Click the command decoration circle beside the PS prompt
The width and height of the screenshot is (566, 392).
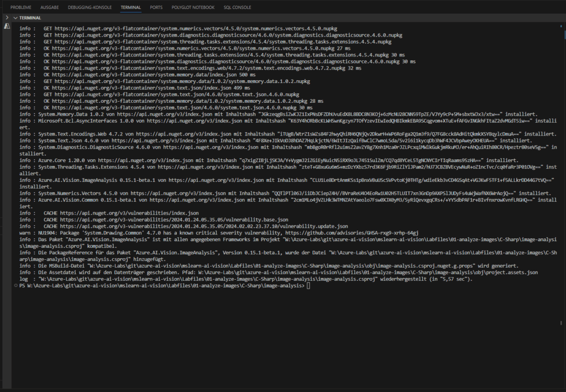pos(15,285)
